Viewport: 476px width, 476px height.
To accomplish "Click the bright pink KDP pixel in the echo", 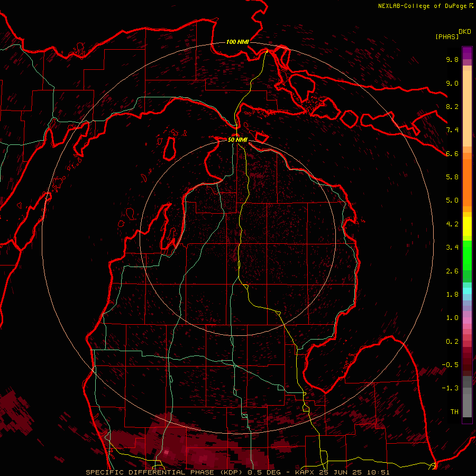I will [x=166, y=452].
